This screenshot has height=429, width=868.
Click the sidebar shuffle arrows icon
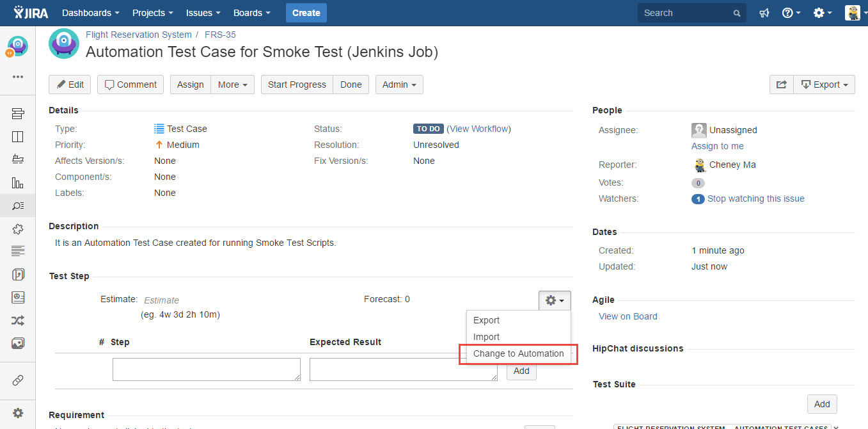point(18,321)
